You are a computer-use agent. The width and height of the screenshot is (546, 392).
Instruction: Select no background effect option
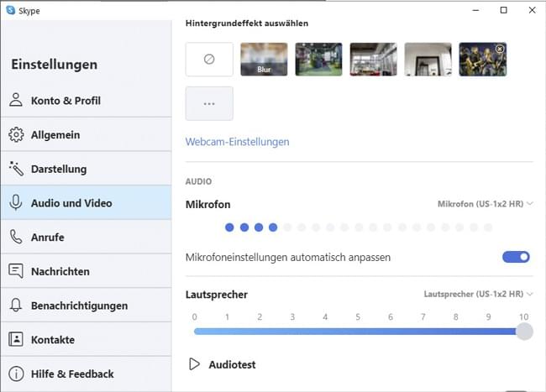(209, 59)
